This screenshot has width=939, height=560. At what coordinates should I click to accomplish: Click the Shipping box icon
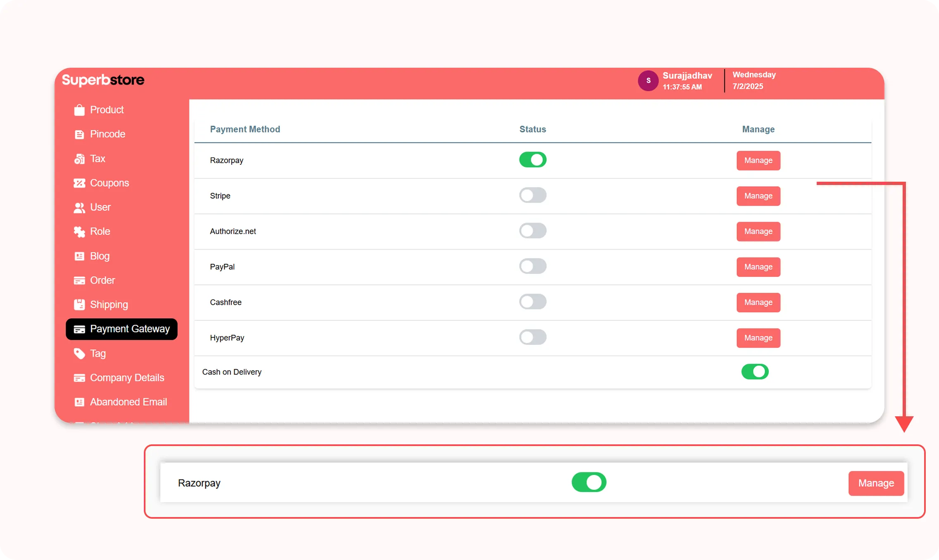coord(79,305)
